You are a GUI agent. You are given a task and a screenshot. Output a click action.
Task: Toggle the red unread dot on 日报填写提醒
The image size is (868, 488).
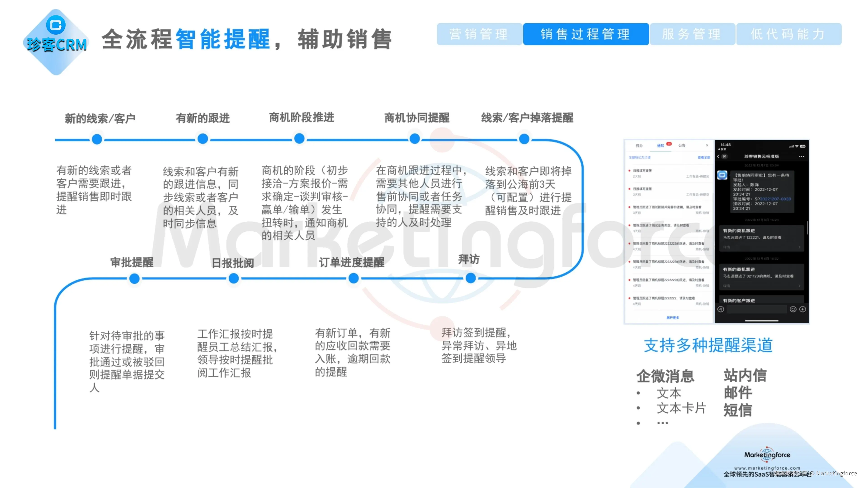(630, 171)
